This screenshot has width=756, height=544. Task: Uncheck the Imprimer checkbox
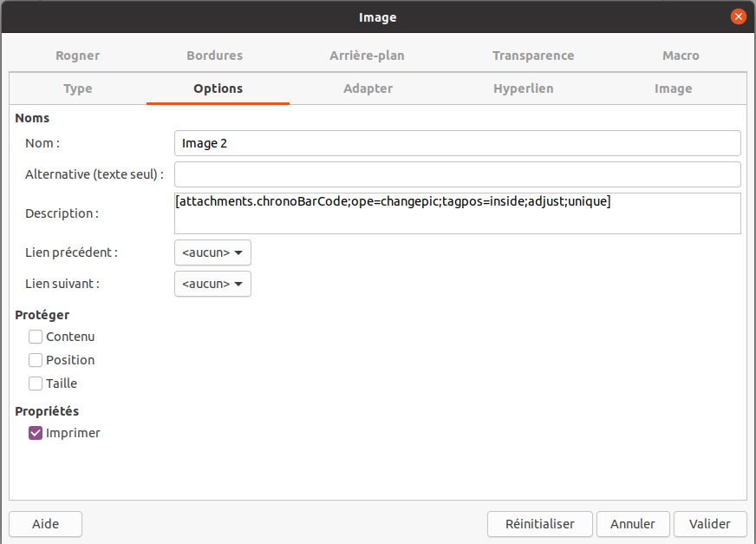[36, 433]
